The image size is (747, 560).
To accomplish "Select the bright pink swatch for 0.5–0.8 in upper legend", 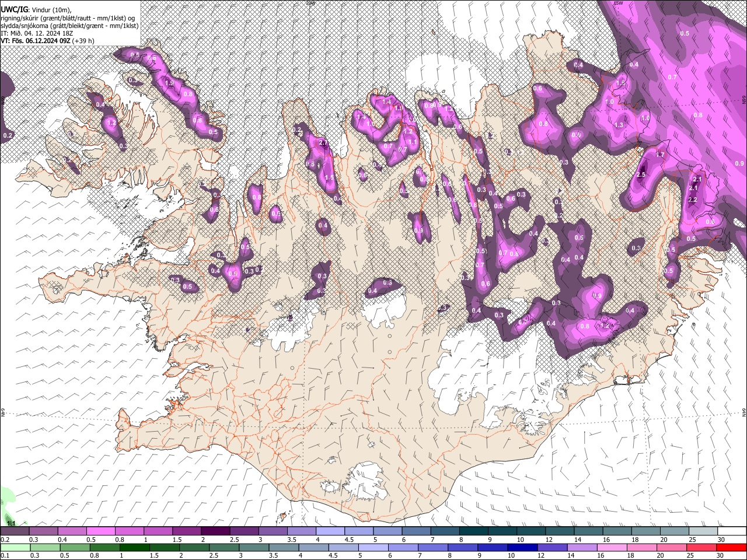I will point(100,531).
